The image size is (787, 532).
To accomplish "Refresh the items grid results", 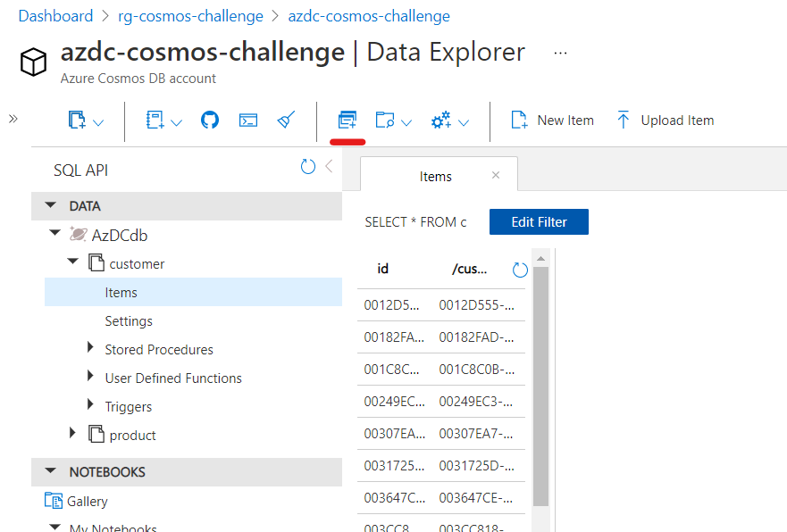I will point(520,269).
